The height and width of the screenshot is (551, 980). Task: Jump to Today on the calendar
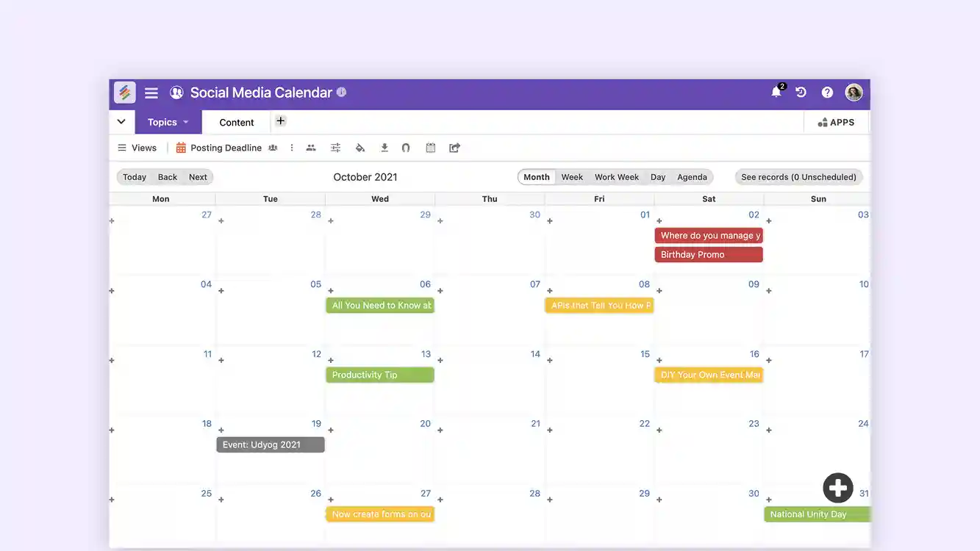pos(134,176)
